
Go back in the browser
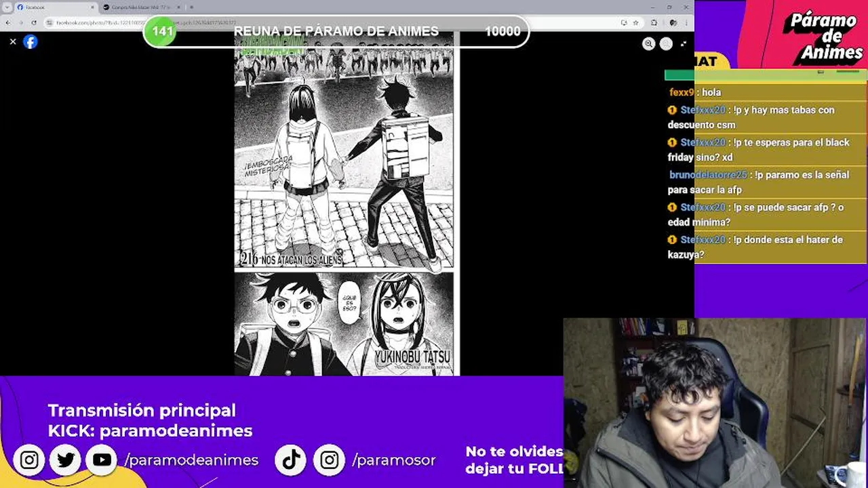(x=8, y=22)
